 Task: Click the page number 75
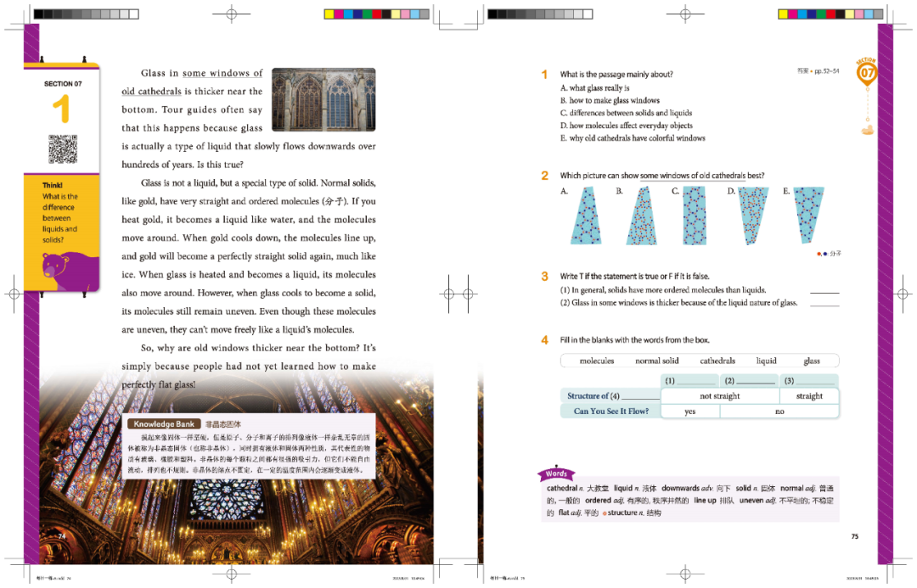[x=854, y=536]
